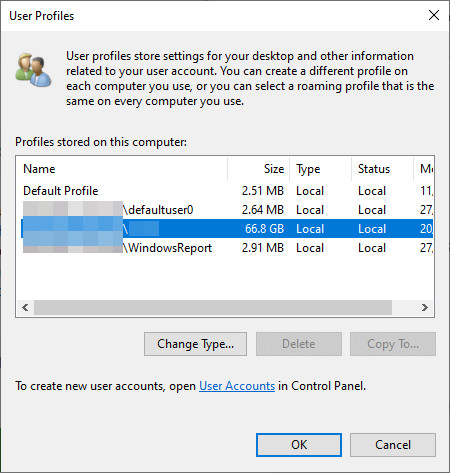Click the disabled Delete button
Screen dimensions: 450x473
pyautogui.click(x=299, y=344)
